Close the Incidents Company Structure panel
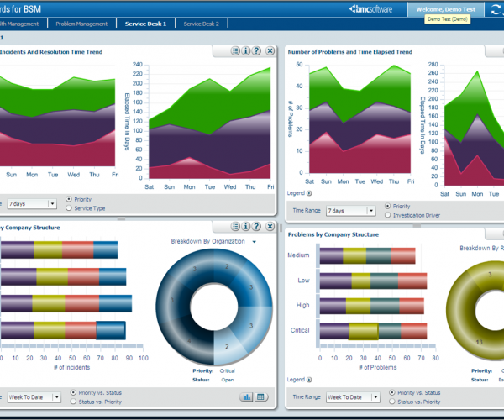The width and height of the screenshot is (504, 420). [x=270, y=227]
